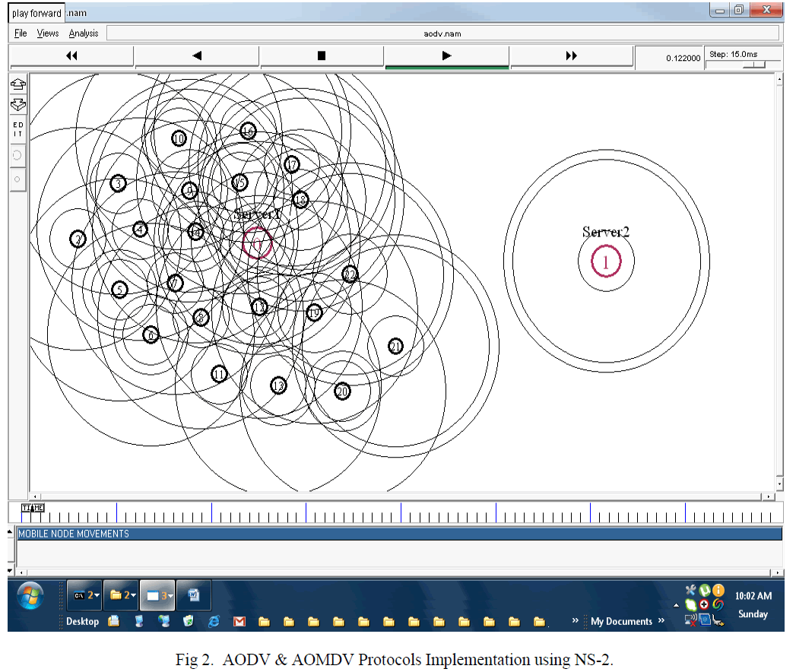Open the Analysis menu
796x672 pixels.
click(84, 33)
